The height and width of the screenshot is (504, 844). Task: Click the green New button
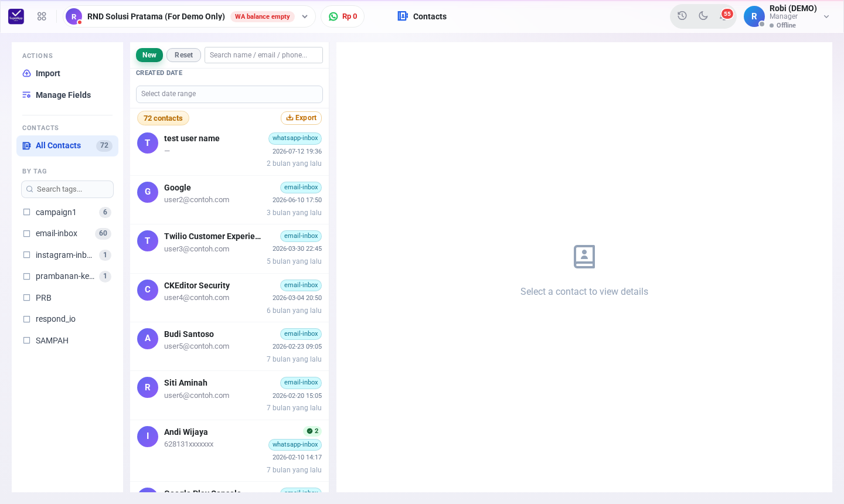(149, 55)
